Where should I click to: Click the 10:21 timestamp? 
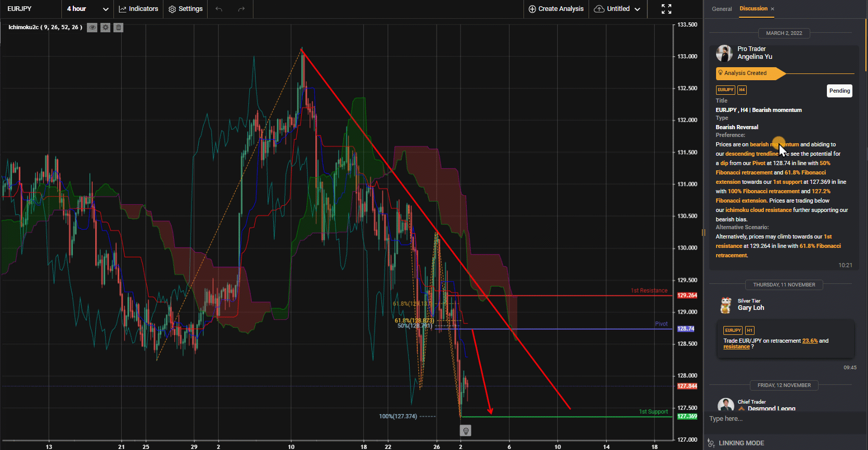tap(845, 265)
